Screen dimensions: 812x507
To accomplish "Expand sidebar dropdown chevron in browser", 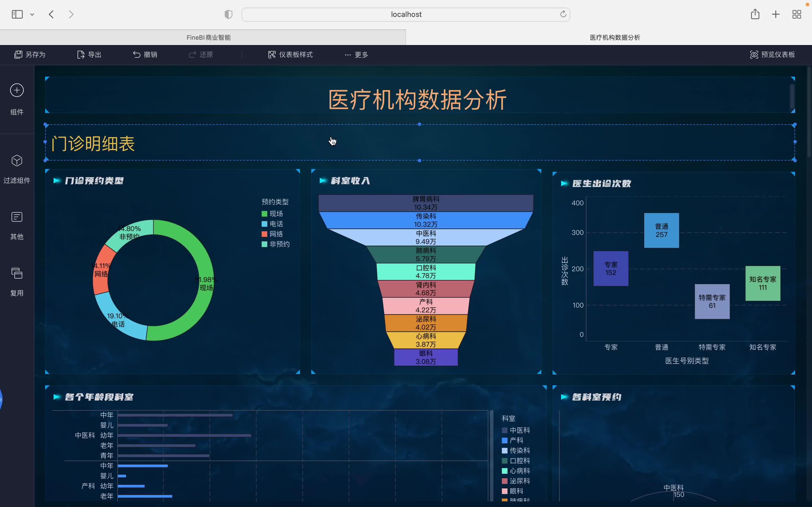I will coord(32,14).
